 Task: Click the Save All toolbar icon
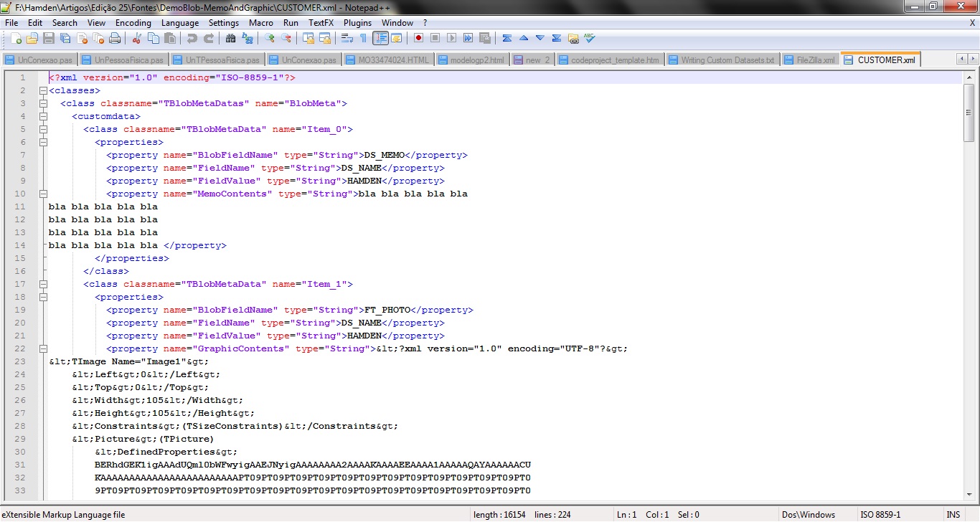point(65,38)
